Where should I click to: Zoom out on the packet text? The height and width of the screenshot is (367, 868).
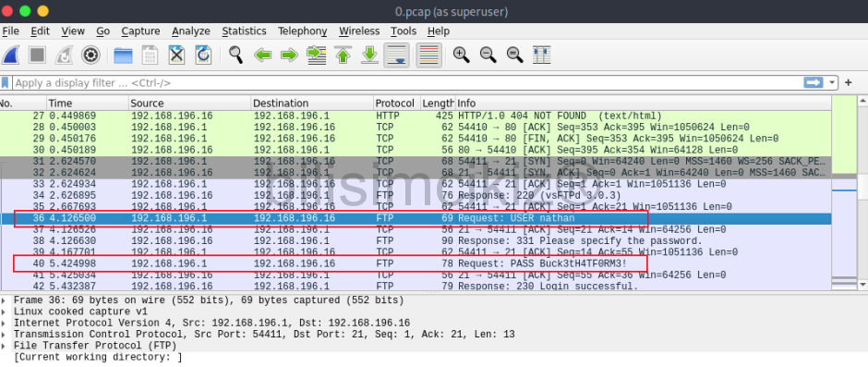(488, 55)
